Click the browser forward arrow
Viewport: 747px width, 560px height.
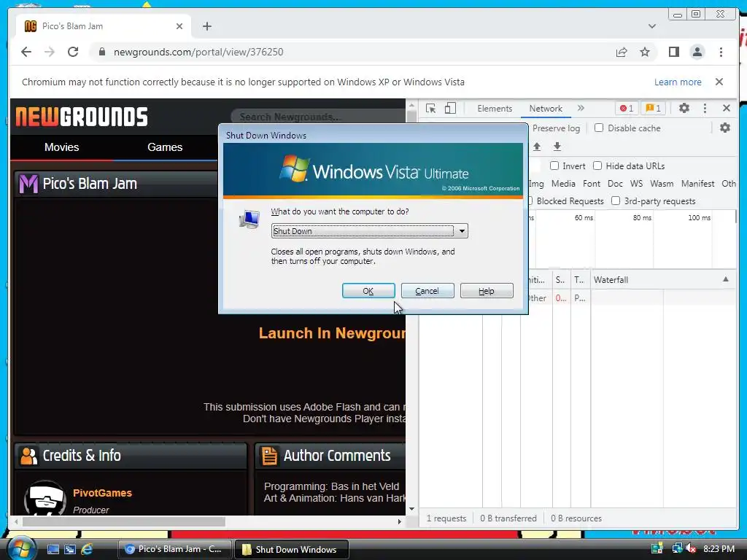point(50,52)
